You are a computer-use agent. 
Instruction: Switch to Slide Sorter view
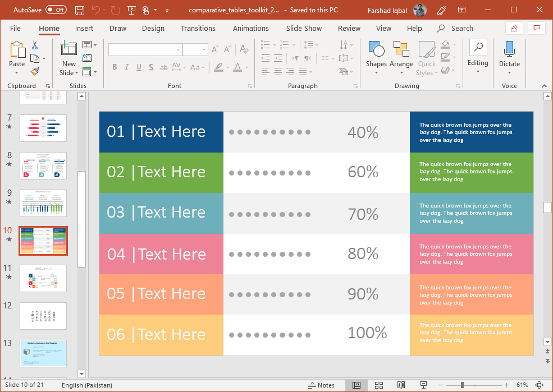coord(379,385)
